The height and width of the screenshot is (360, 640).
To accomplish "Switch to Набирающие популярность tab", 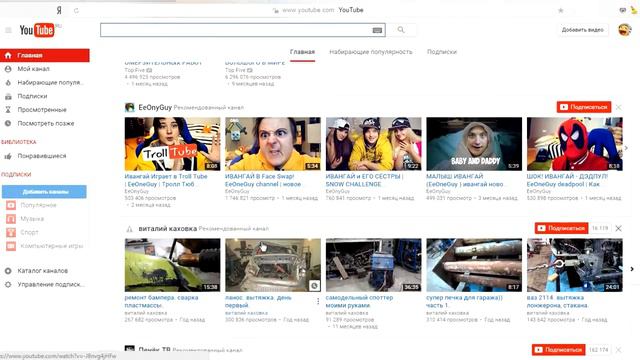I will (x=371, y=52).
